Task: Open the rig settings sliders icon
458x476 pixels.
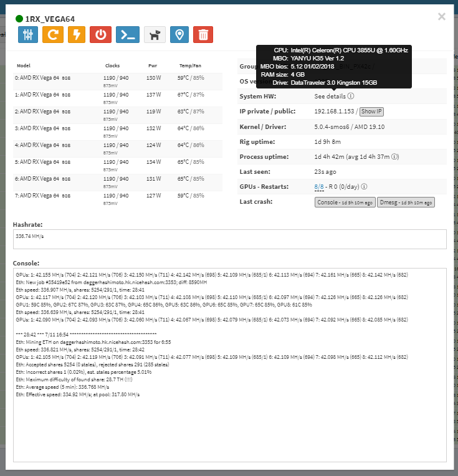Action: (28, 35)
